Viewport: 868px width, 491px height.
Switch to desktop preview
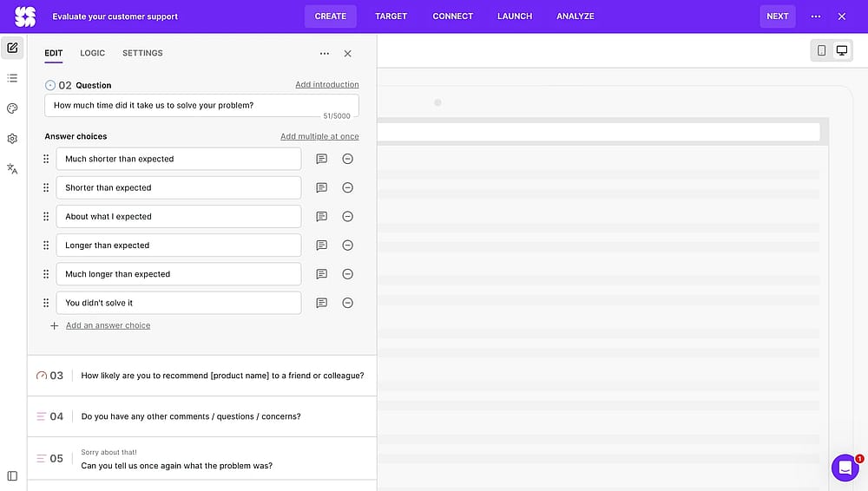(x=841, y=50)
